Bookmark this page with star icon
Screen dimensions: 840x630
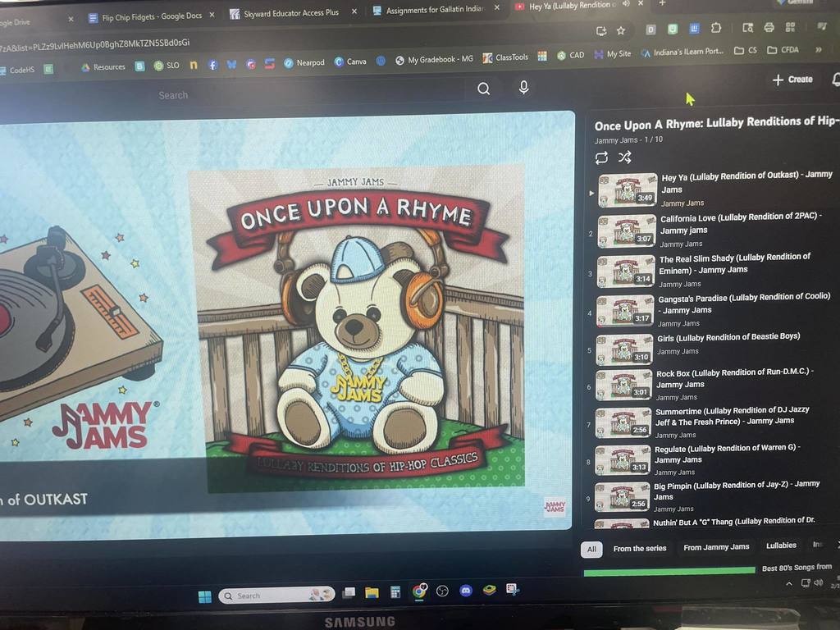621,30
